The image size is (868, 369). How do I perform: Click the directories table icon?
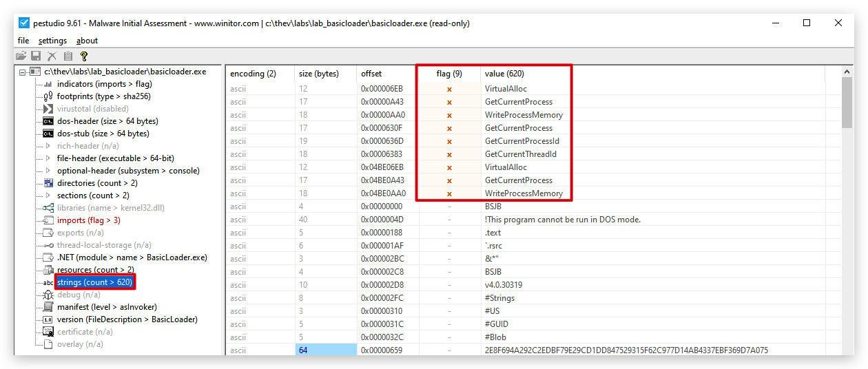tap(48, 183)
